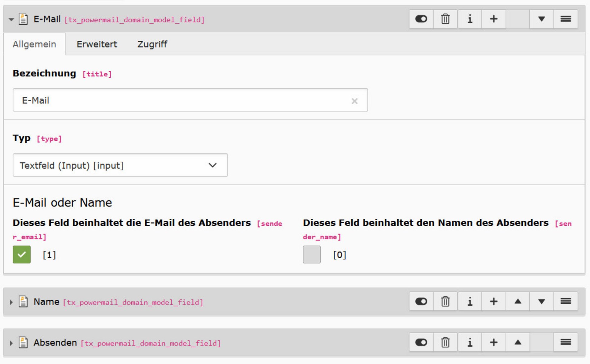Show info for the Name field record

tap(470, 301)
